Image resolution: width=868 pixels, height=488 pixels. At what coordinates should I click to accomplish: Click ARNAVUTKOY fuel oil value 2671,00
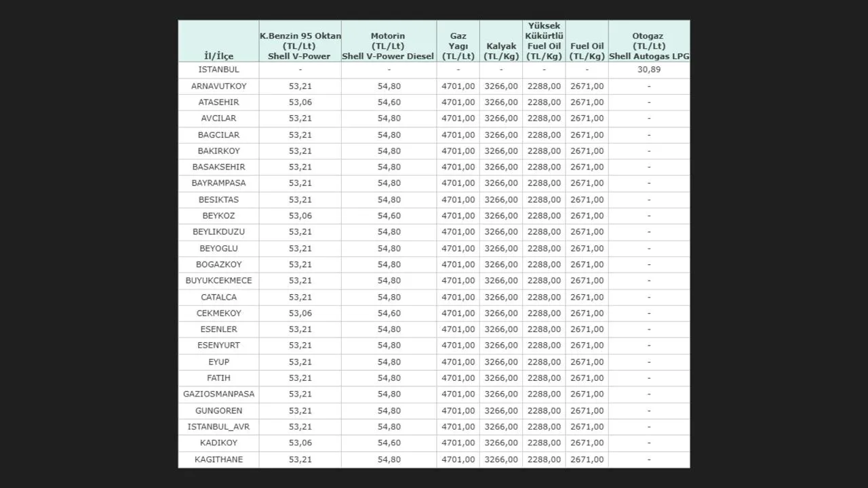coord(587,86)
